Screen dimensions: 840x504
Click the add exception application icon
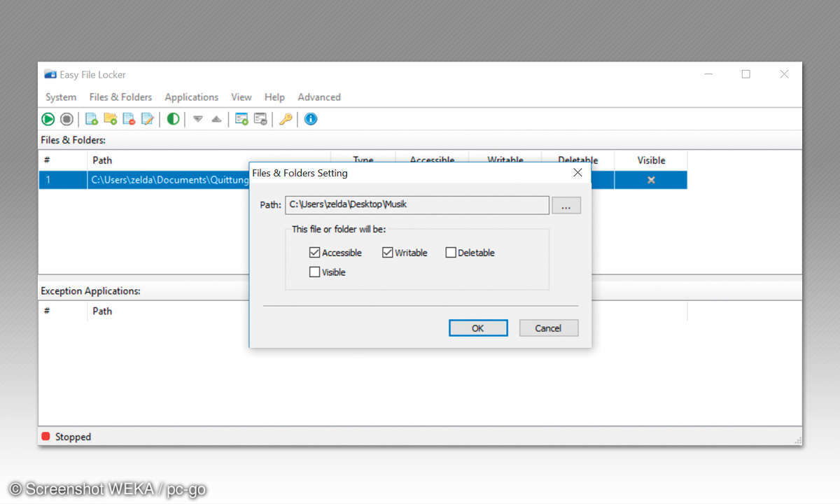tap(241, 119)
